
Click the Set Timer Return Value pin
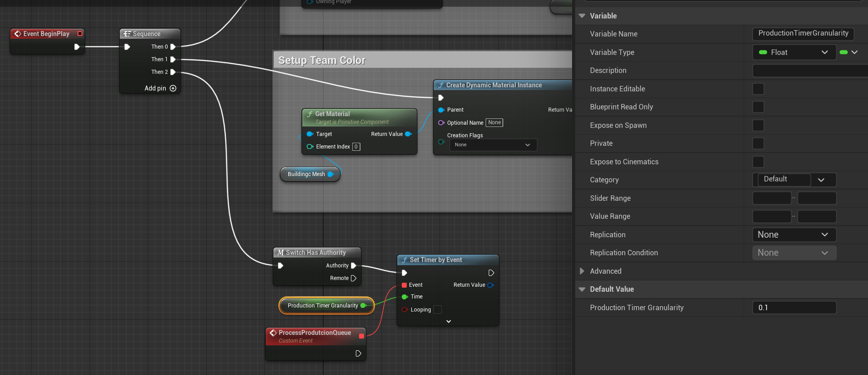[x=491, y=285]
